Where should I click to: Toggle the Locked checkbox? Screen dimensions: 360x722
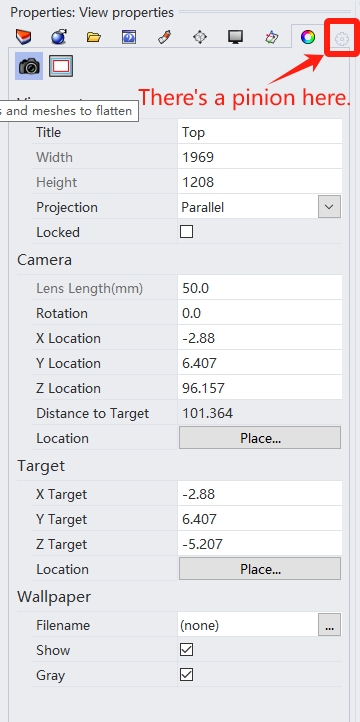(x=186, y=232)
